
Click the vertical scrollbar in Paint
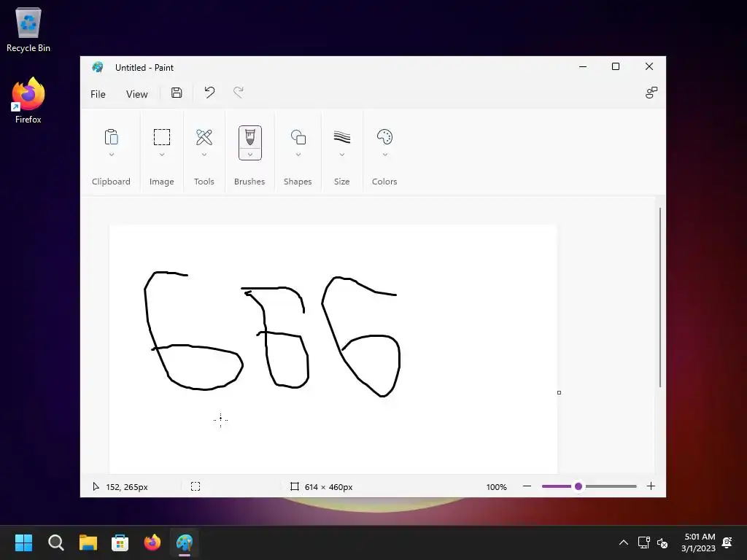click(x=659, y=297)
